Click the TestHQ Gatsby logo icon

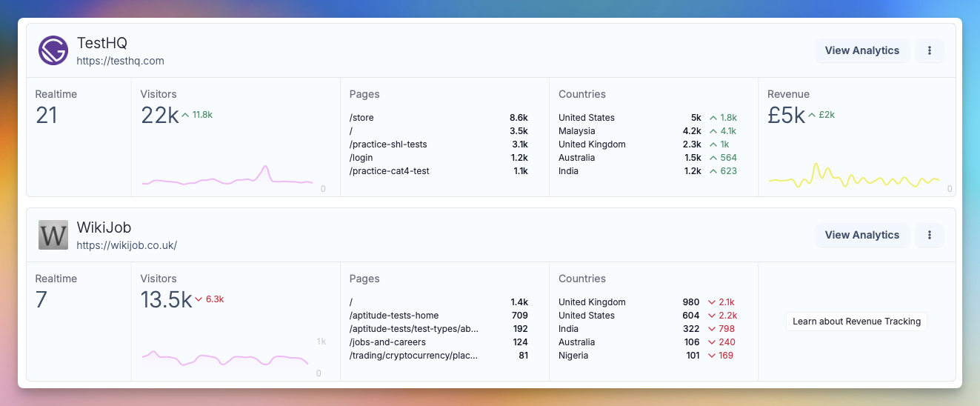point(53,50)
